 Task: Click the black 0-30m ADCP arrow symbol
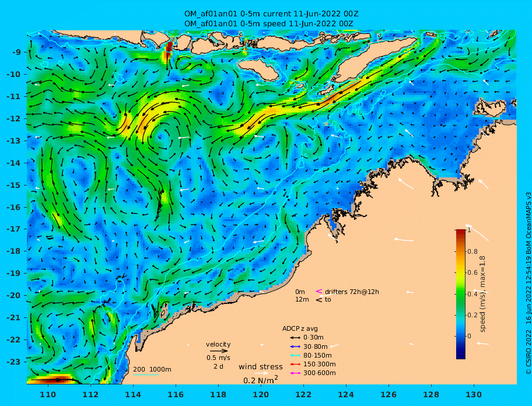pyautogui.click(x=295, y=338)
